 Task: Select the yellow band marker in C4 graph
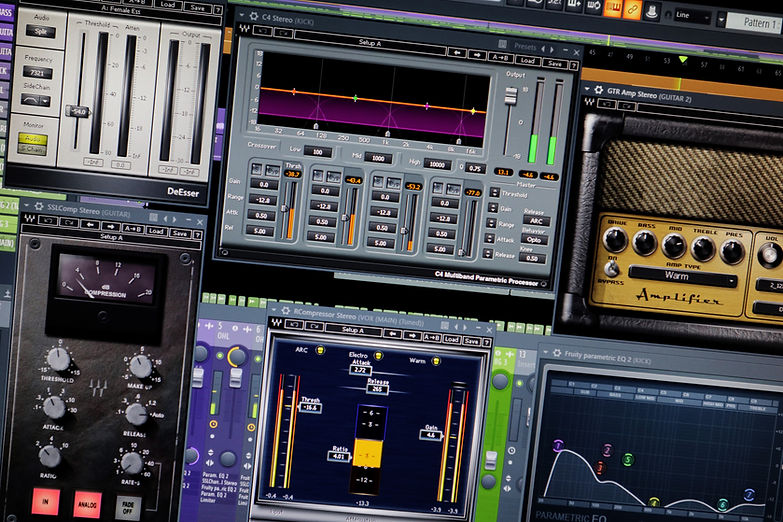point(473,111)
